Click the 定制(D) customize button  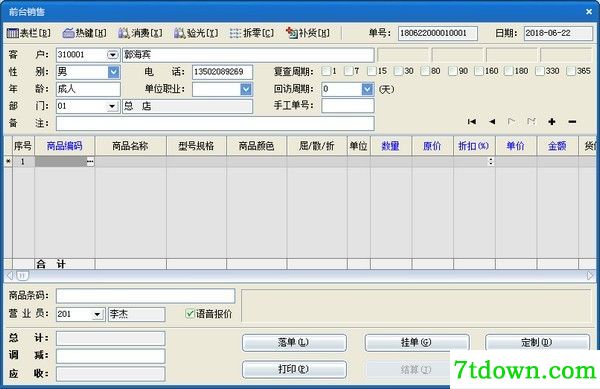tap(537, 342)
